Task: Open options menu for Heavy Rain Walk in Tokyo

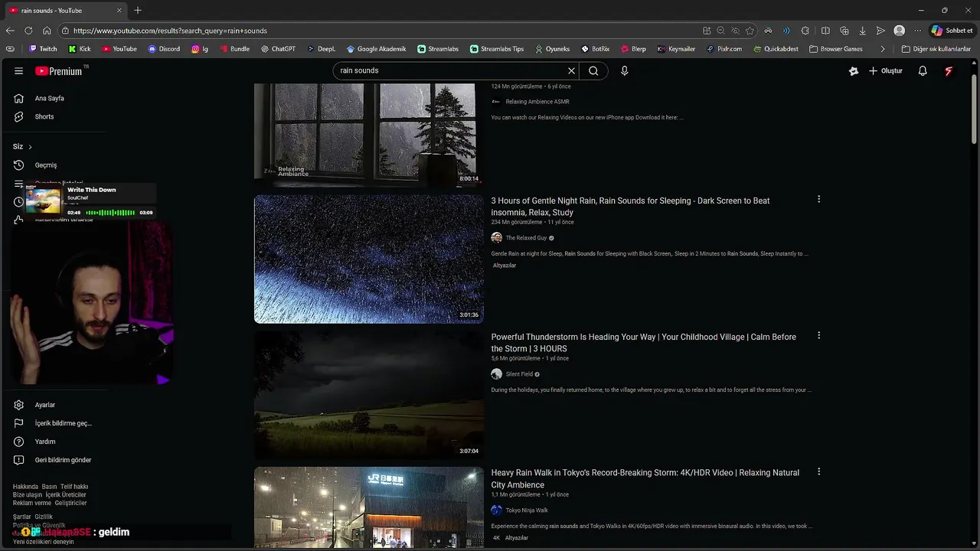Action: [x=818, y=471]
